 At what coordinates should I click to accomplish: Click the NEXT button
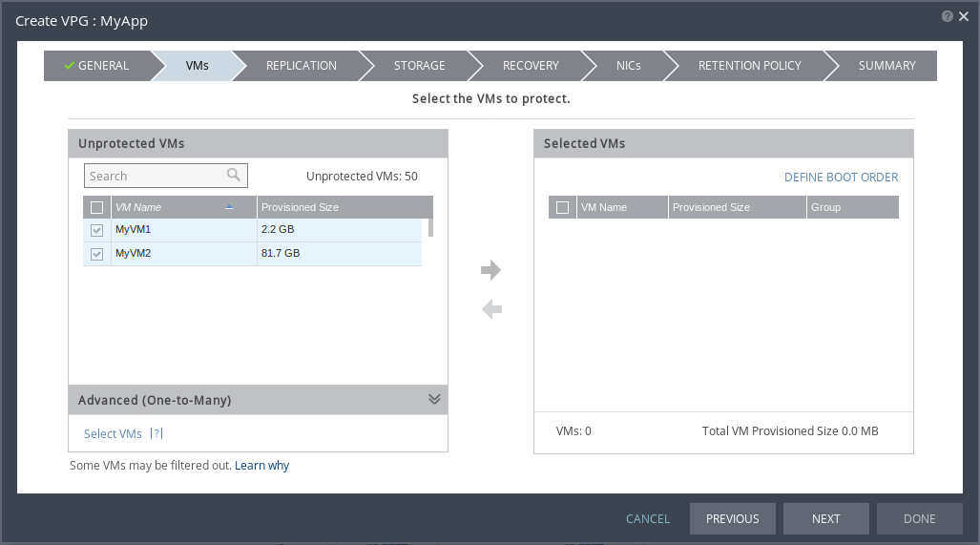[x=825, y=518]
